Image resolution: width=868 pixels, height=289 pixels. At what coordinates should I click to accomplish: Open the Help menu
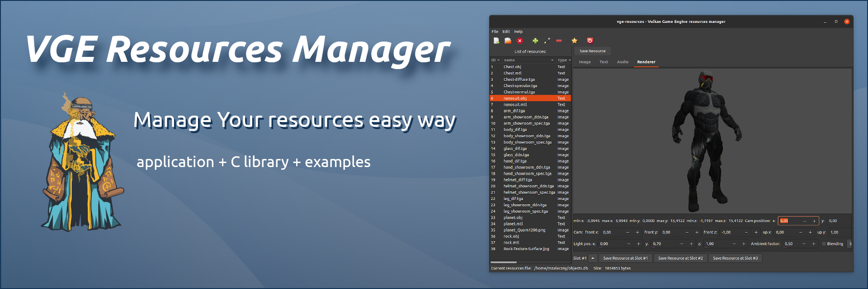tap(518, 32)
